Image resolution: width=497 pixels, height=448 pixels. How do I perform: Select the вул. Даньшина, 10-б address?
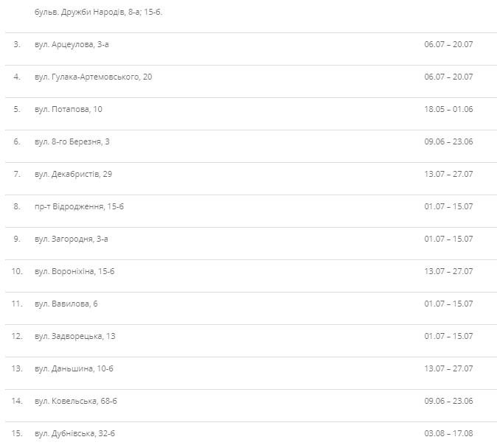tap(74, 368)
